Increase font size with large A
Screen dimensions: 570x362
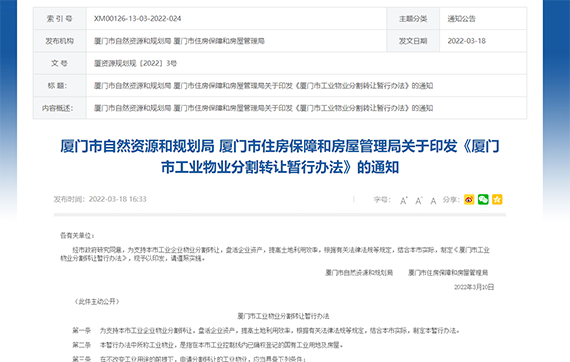(x=404, y=200)
